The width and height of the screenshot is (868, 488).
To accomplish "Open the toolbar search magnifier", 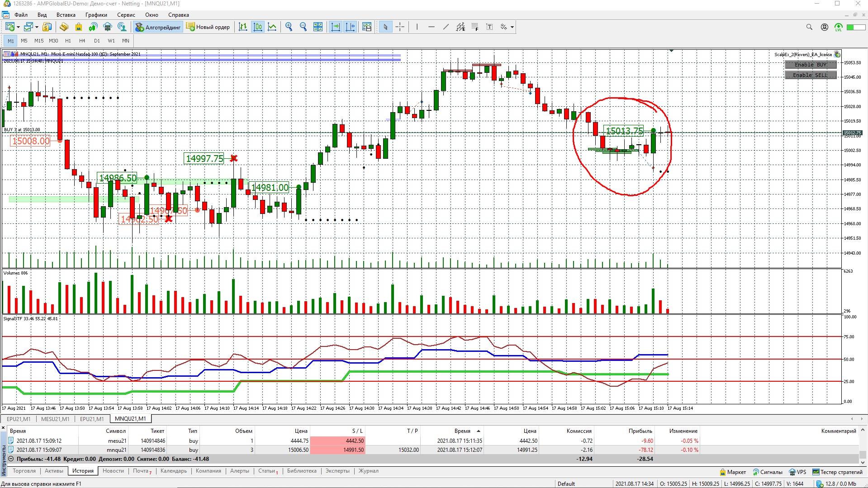I will pos(809,27).
